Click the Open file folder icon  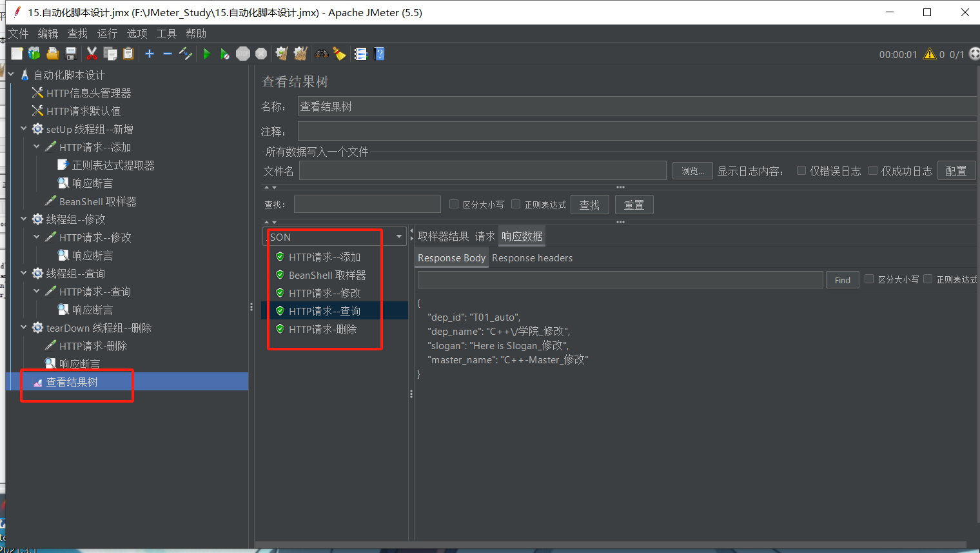[53, 54]
